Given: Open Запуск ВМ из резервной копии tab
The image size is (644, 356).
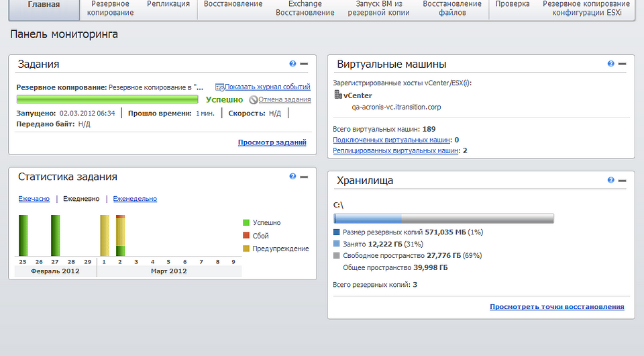Looking at the screenshot, I should coord(378,8).
